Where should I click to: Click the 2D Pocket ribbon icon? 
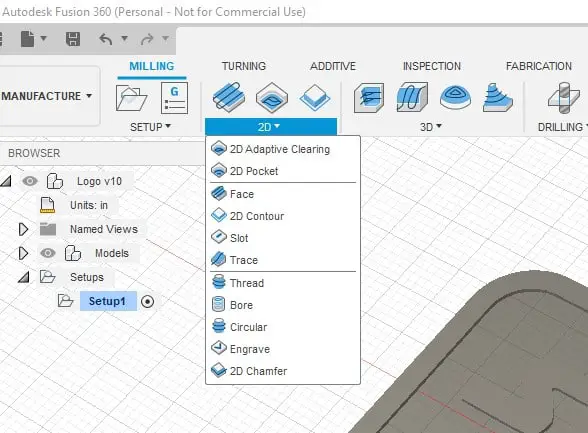(272, 97)
